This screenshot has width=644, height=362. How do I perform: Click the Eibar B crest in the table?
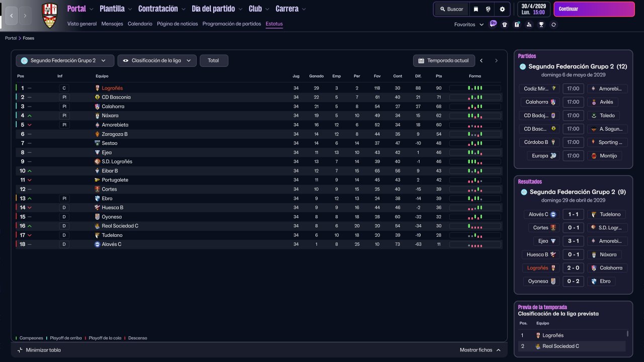pyautogui.click(x=98, y=171)
